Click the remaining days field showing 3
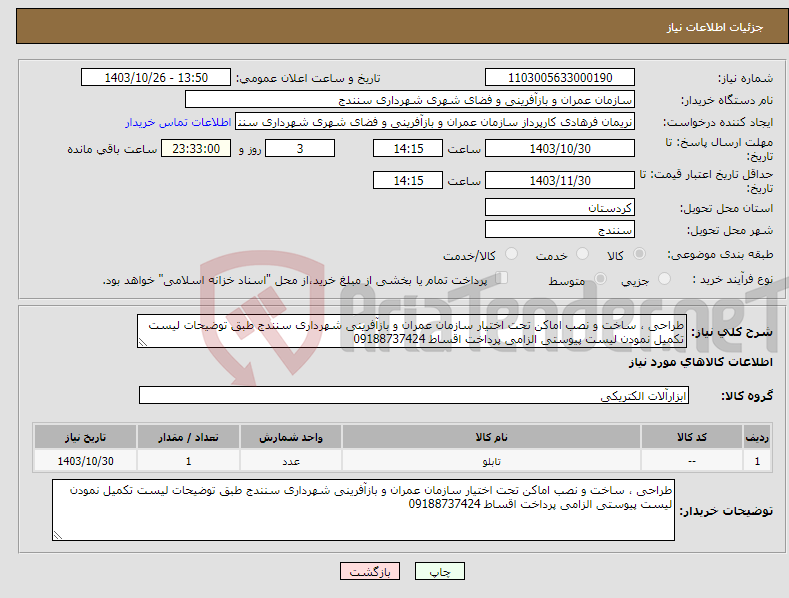The height and width of the screenshot is (598, 789). tap(300, 148)
